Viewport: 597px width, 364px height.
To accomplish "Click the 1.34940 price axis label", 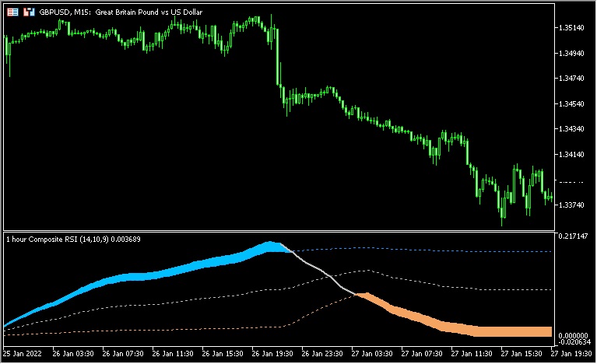I will (572, 54).
